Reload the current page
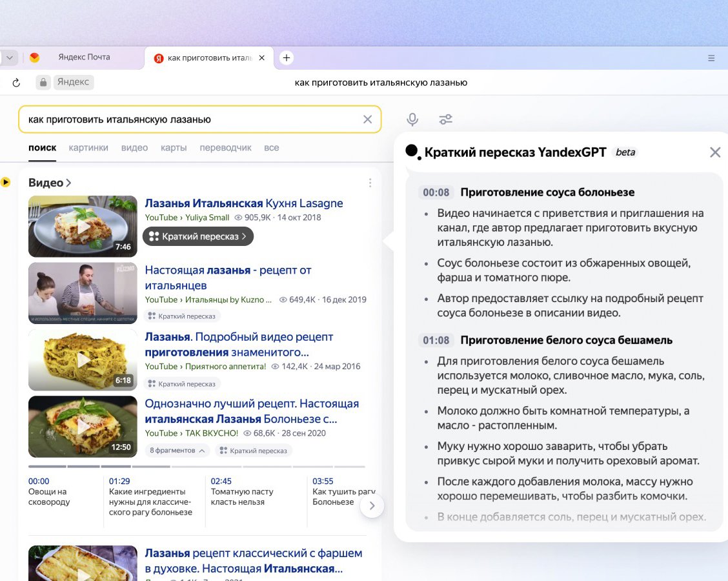The image size is (728, 581). [x=16, y=83]
